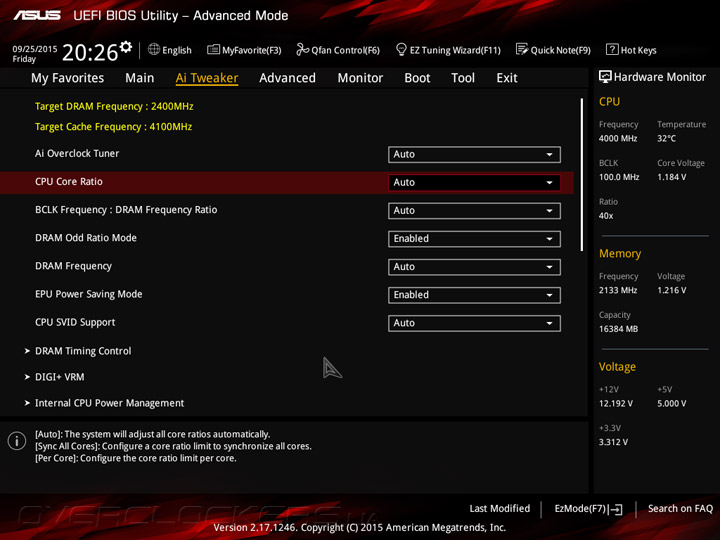This screenshot has width=720, height=540.
Task: Open BCLK Frequency DRAM Ratio dropdown
Action: pos(474,210)
